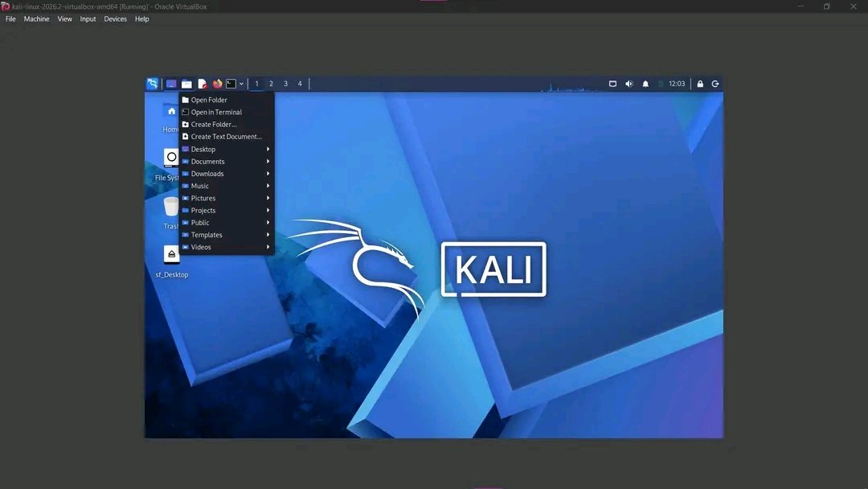The height and width of the screenshot is (489, 868).
Task: Choose Create Folder... menu entry
Action: click(x=227, y=124)
